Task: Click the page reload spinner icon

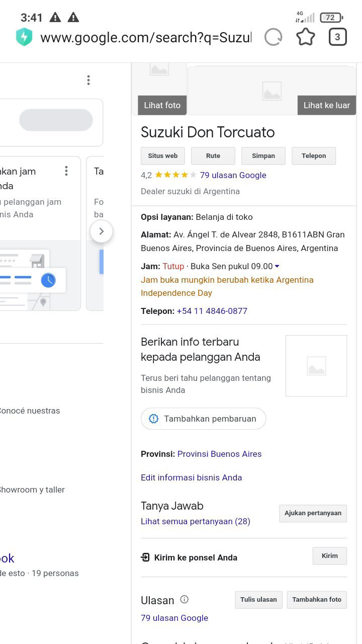Action: tap(274, 37)
